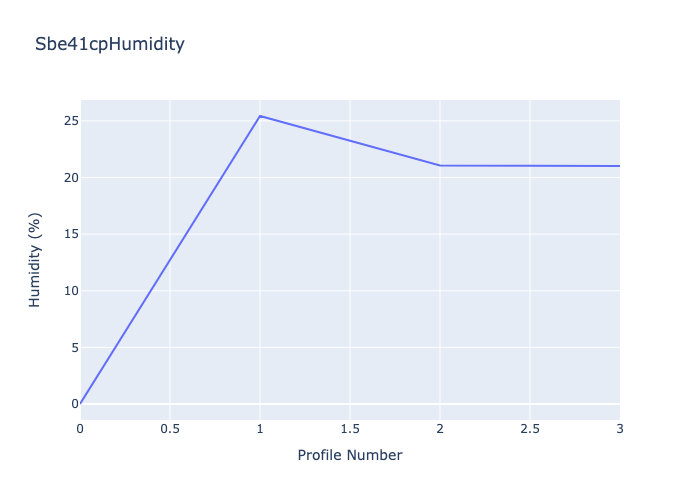700x500 pixels.
Task: Click the 1 tick on the x-axis
Action: click(x=260, y=428)
